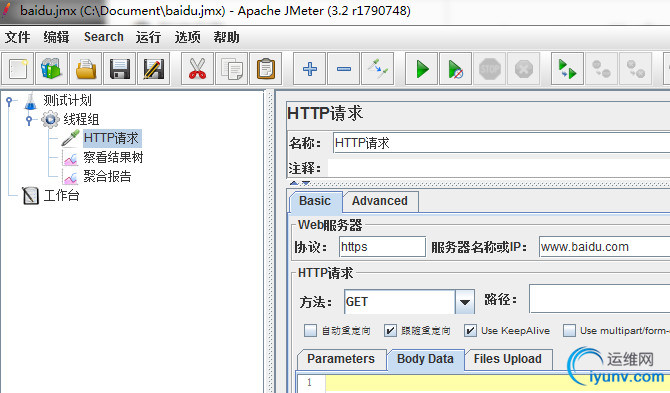Click the Paste clipboard icon
The image size is (670, 393).
point(265,69)
